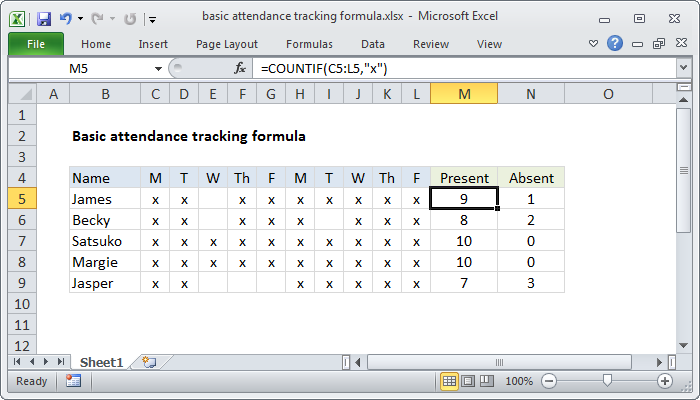Click the zoom slider handle
The image size is (700, 400).
click(x=607, y=381)
